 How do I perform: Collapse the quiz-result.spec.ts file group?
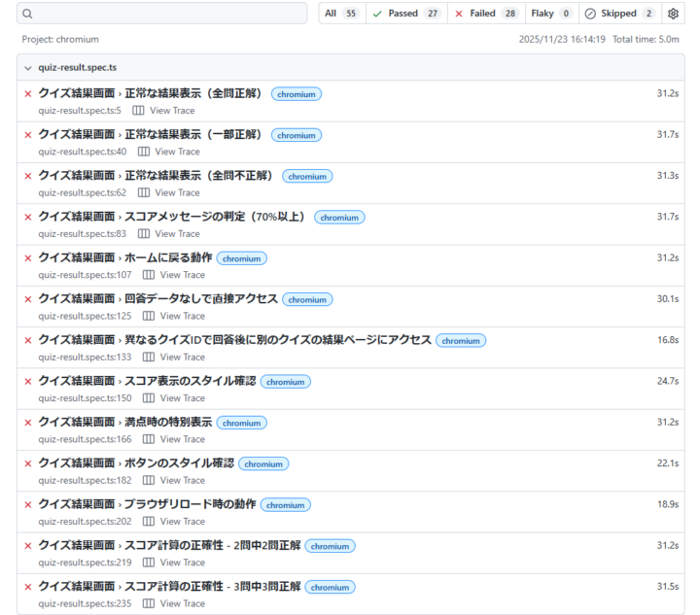(28, 68)
